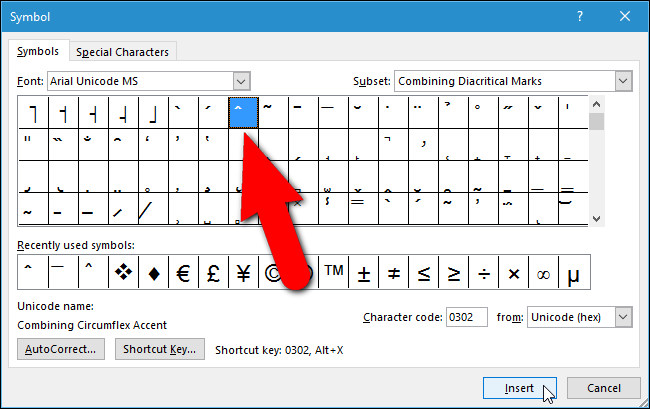Select the recently used division ÷ sign

(483, 272)
